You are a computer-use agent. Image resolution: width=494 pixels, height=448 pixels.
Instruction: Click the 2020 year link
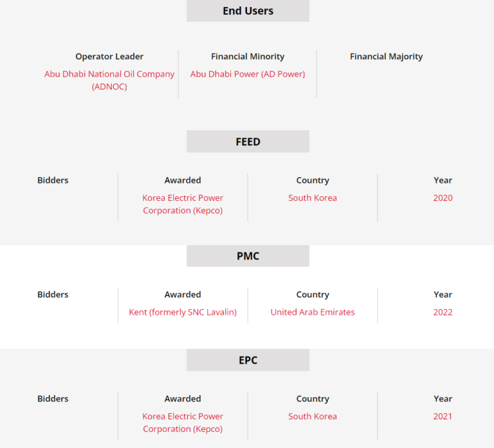[x=443, y=198]
